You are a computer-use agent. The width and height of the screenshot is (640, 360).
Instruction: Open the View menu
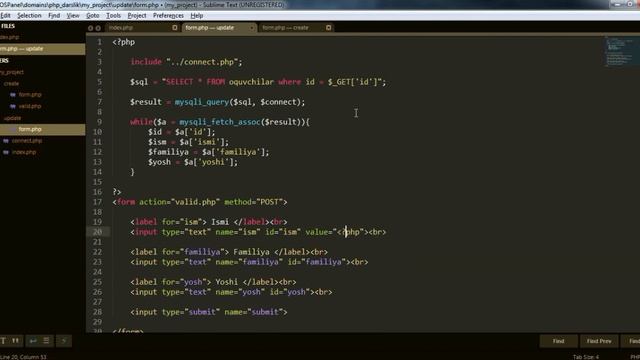(73, 16)
